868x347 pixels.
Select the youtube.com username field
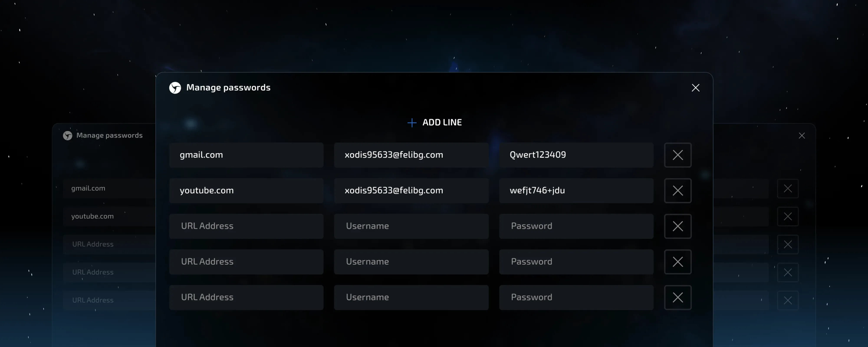tap(411, 191)
